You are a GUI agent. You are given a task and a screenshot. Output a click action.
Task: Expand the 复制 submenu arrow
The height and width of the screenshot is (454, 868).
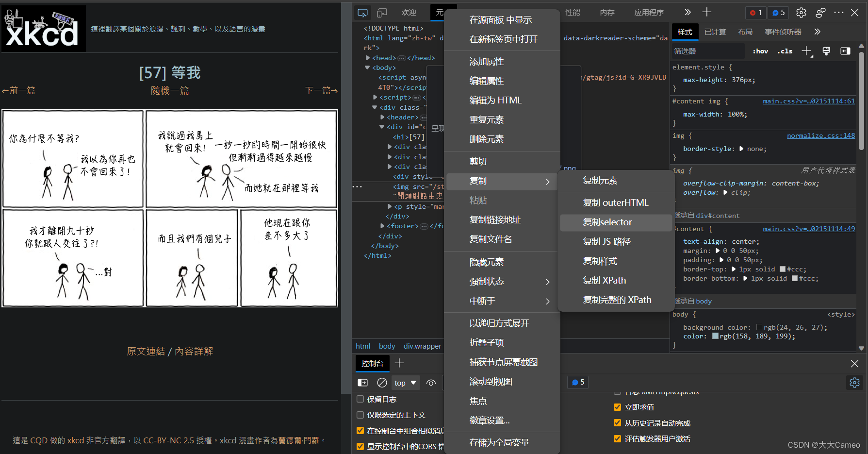548,182
